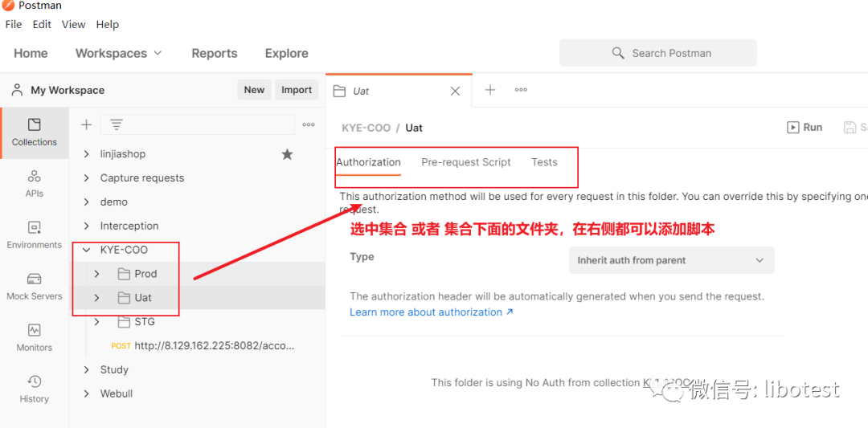
Task: Close the Uat tab
Action: point(455,92)
